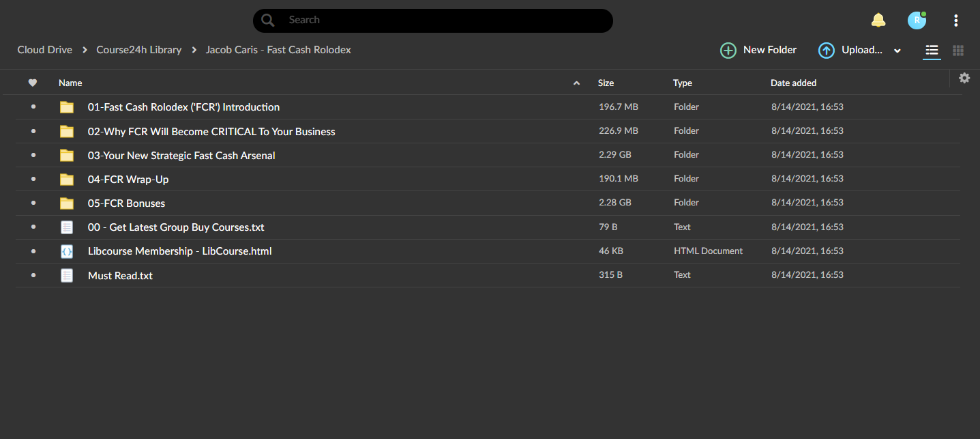Go to Cloud Drive breadcrumb
Screen dimensions: 980x439
[x=45, y=50]
